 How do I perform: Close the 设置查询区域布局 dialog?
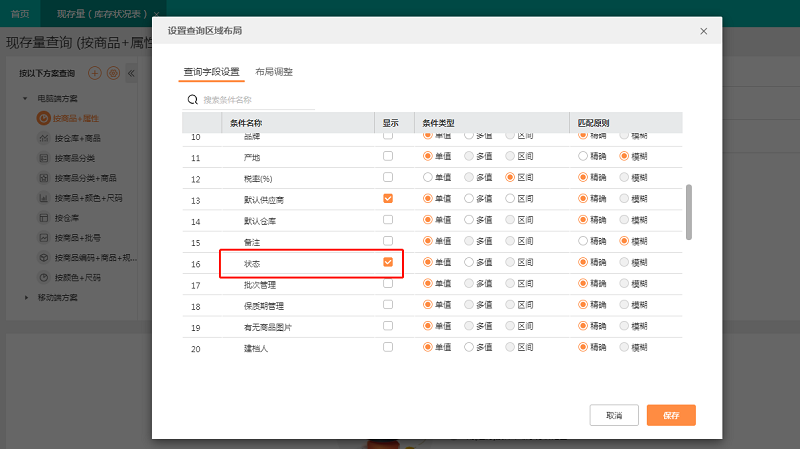704,31
